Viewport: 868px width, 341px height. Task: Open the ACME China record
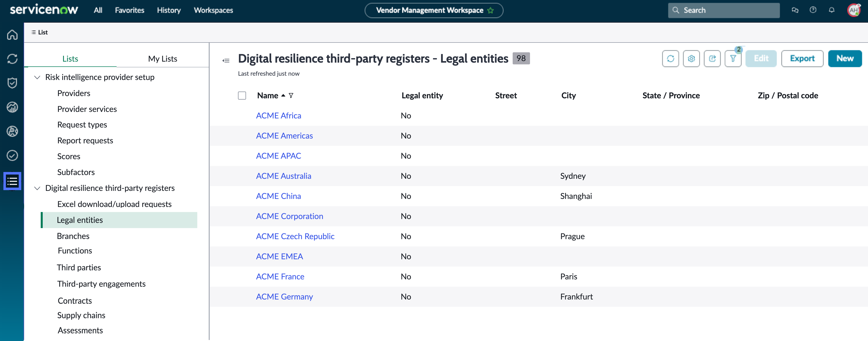coord(278,196)
